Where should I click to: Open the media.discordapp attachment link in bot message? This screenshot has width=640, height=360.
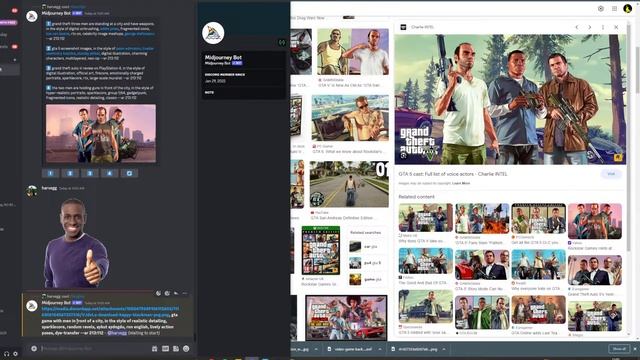pos(110,312)
